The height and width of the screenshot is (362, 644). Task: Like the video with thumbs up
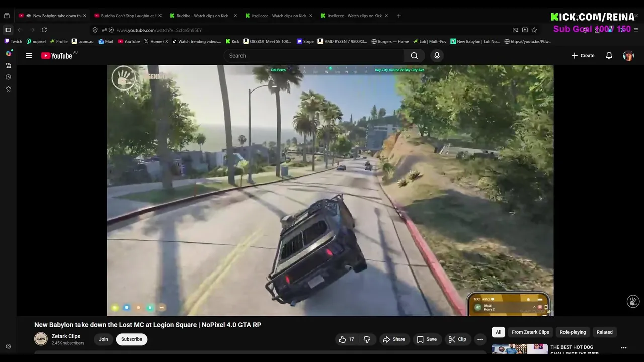(x=347, y=339)
